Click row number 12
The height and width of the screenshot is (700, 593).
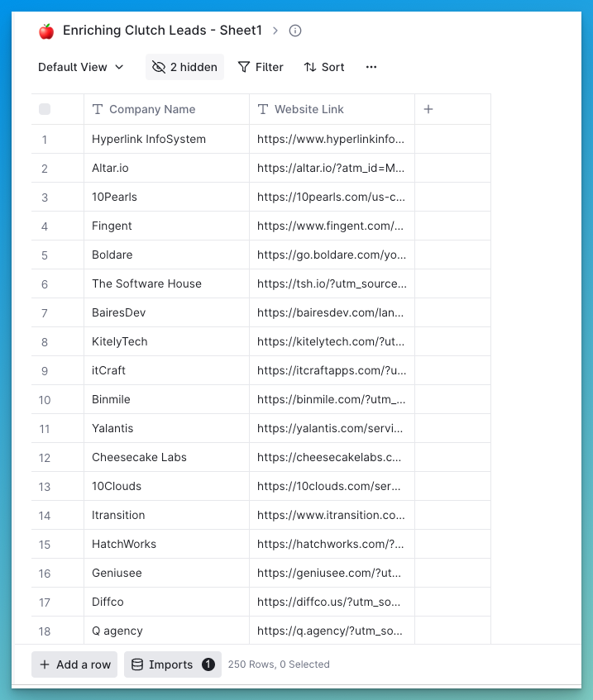45,458
